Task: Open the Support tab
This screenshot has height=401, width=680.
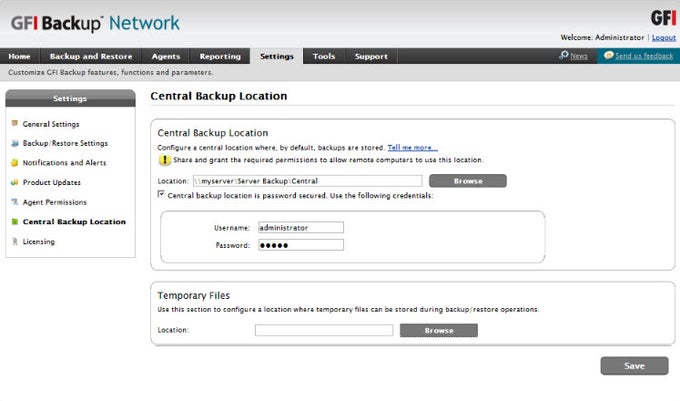Action: click(x=371, y=56)
